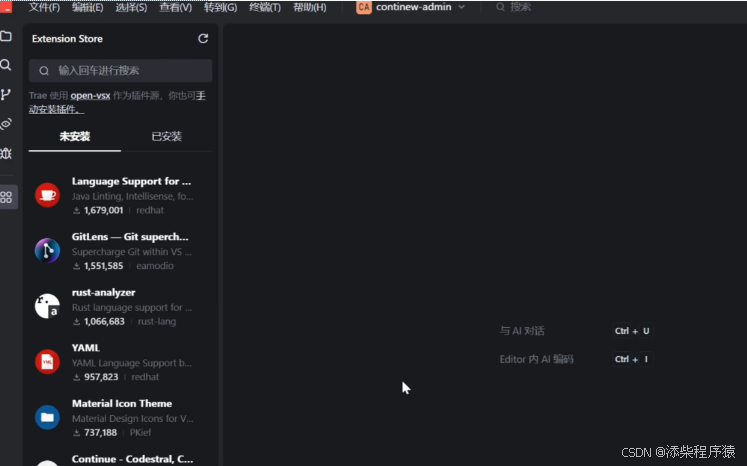
Task: Click the Ctrl + I shortcut keys
Action: coord(633,359)
